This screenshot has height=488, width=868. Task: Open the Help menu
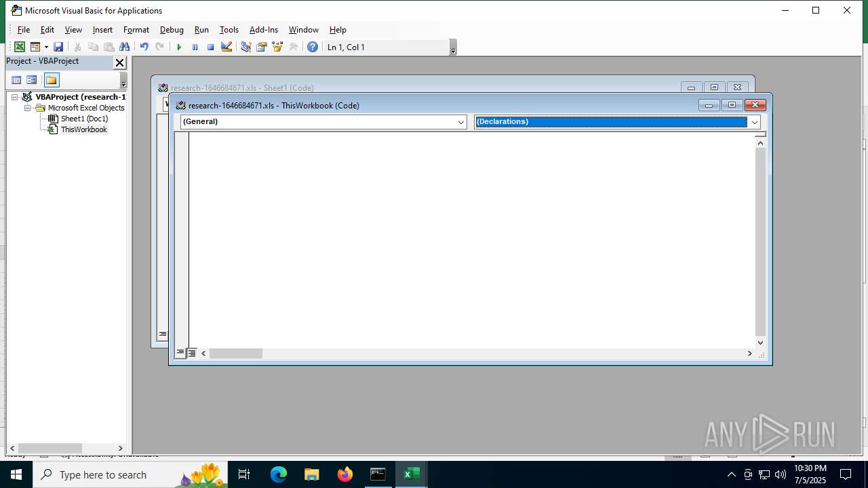click(x=338, y=30)
